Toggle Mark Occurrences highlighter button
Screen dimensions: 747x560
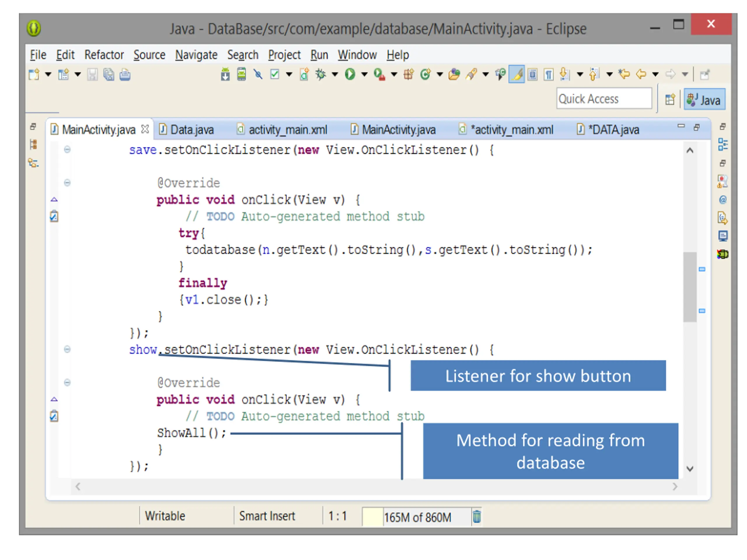[x=517, y=74]
